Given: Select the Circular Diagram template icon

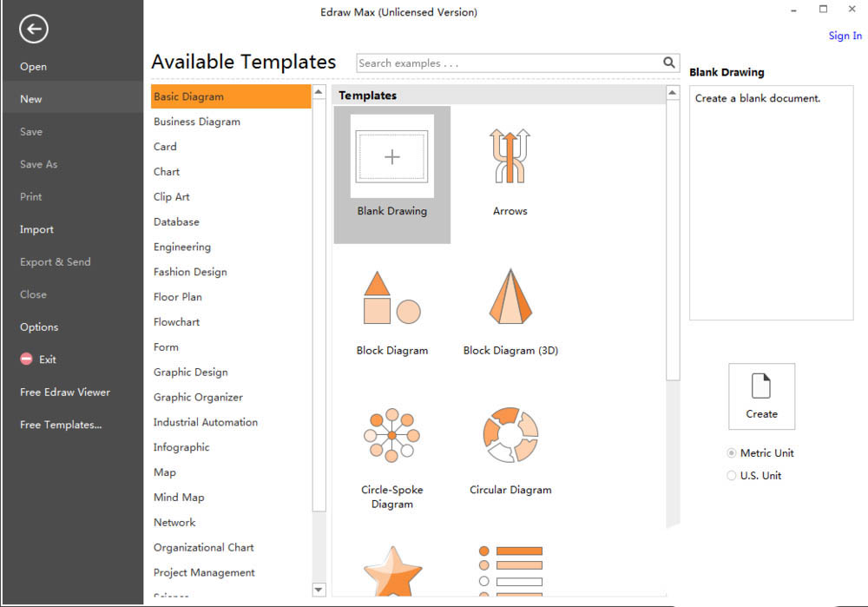Looking at the screenshot, I should tap(510, 435).
